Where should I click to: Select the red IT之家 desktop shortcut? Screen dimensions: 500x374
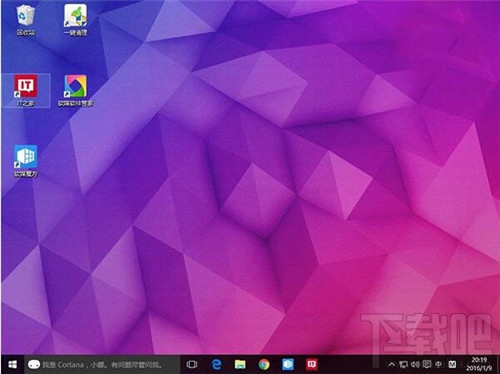click(x=26, y=90)
